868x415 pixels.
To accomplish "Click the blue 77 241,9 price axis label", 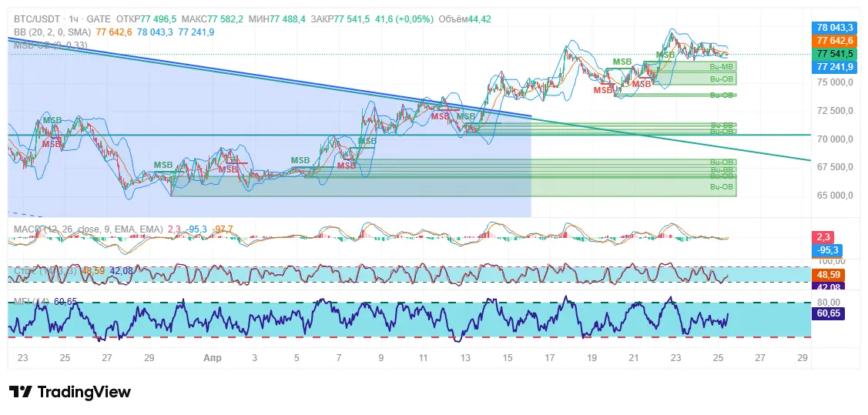I will 834,67.
